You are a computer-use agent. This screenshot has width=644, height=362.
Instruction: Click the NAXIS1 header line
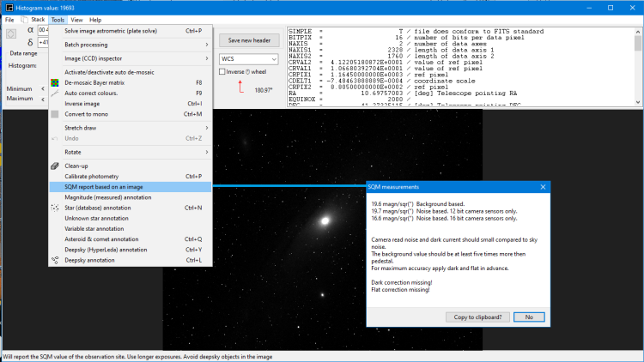pos(391,50)
